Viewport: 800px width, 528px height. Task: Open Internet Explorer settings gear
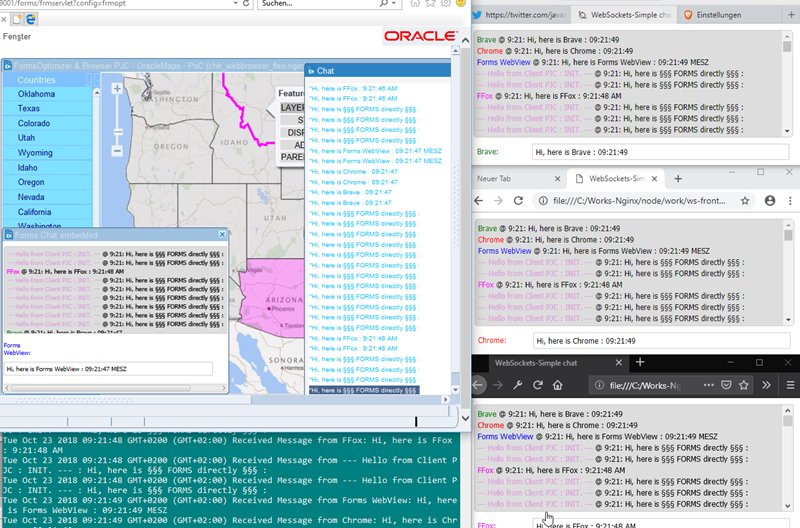[x=445, y=3]
